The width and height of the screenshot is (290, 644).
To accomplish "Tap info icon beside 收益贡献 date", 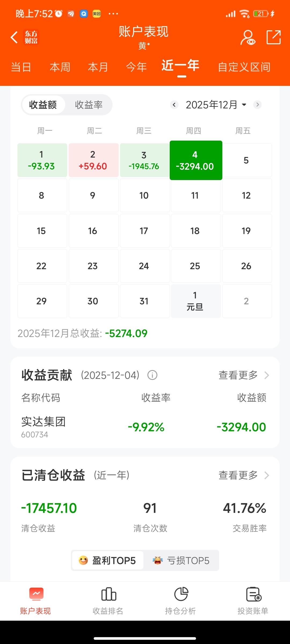I will click(152, 375).
